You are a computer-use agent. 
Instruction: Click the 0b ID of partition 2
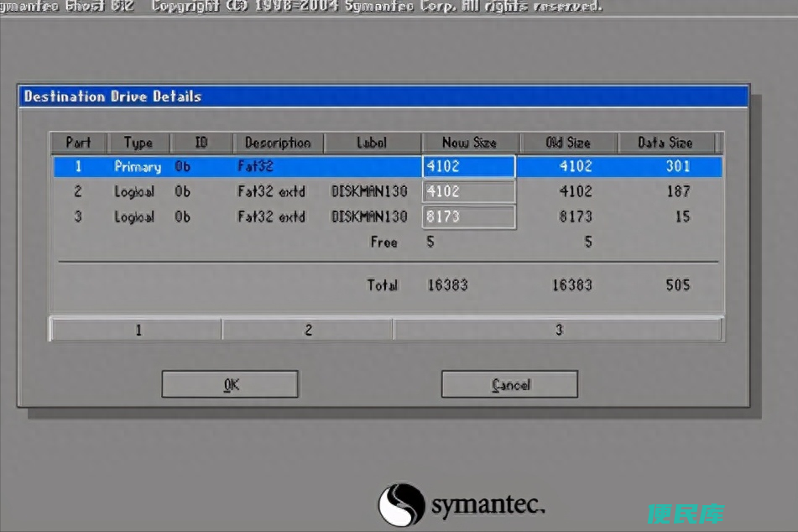tap(182, 191)
